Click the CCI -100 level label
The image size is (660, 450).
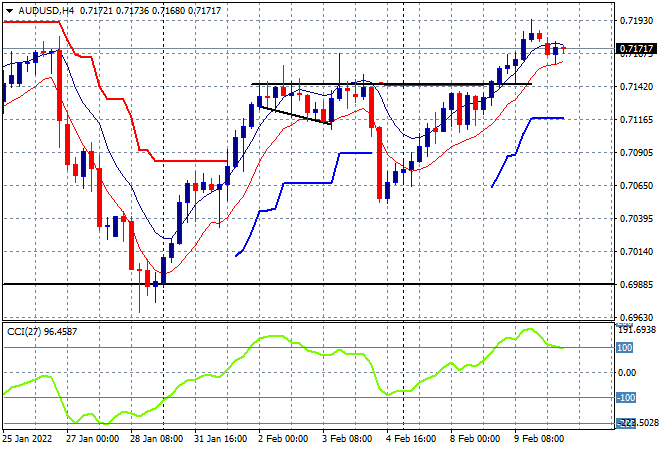626,397
